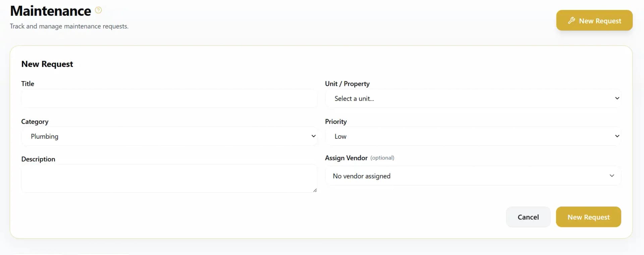Submit form with bottom New Request button
Image resolution: width=644 pixels, height=255 pixels.
tap(588, 217)
